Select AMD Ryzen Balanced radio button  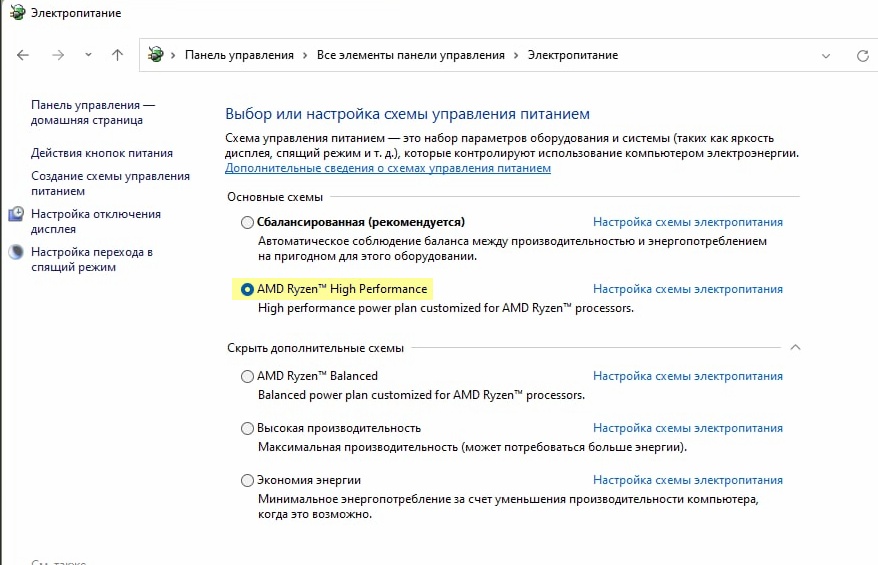(x=247, y=376)
